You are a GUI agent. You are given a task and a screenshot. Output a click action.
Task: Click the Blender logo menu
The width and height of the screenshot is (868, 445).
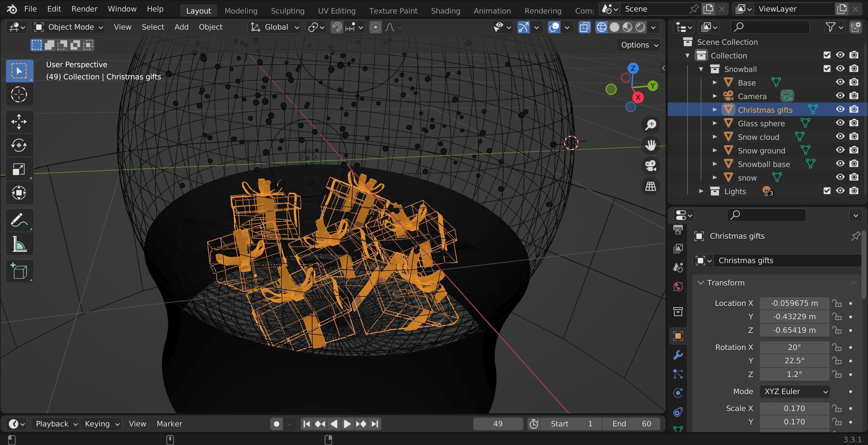(12, 9)
